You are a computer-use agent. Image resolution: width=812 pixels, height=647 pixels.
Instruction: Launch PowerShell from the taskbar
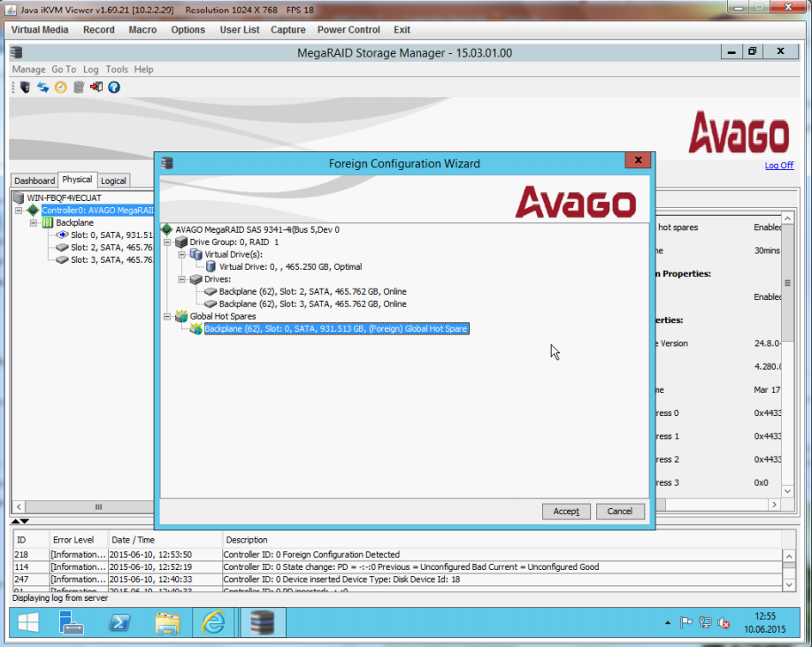[x=120, y=623]
